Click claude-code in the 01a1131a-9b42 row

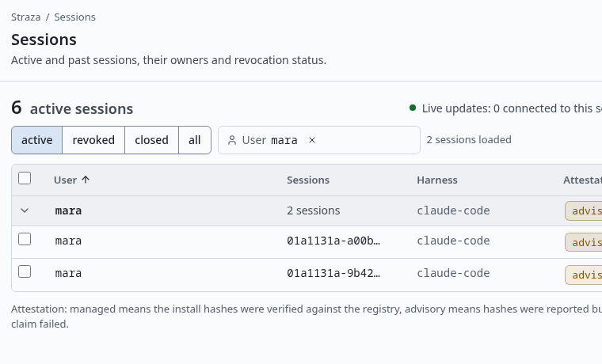453,273
